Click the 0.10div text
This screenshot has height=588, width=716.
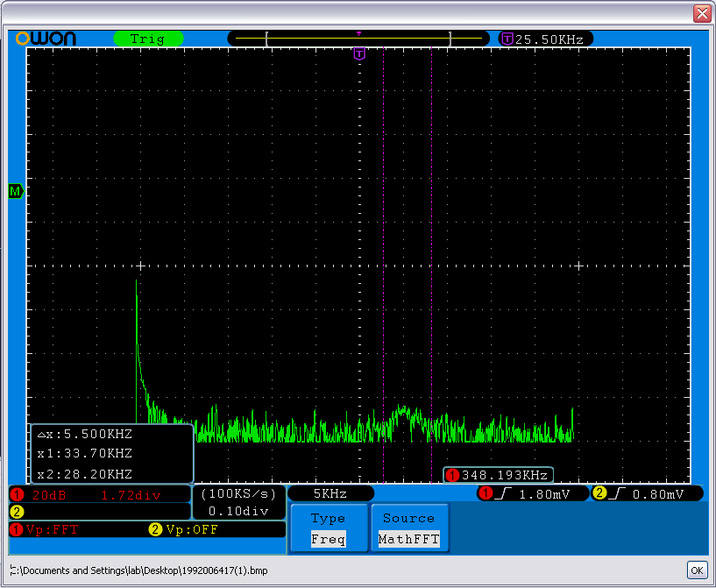point(239,511)
